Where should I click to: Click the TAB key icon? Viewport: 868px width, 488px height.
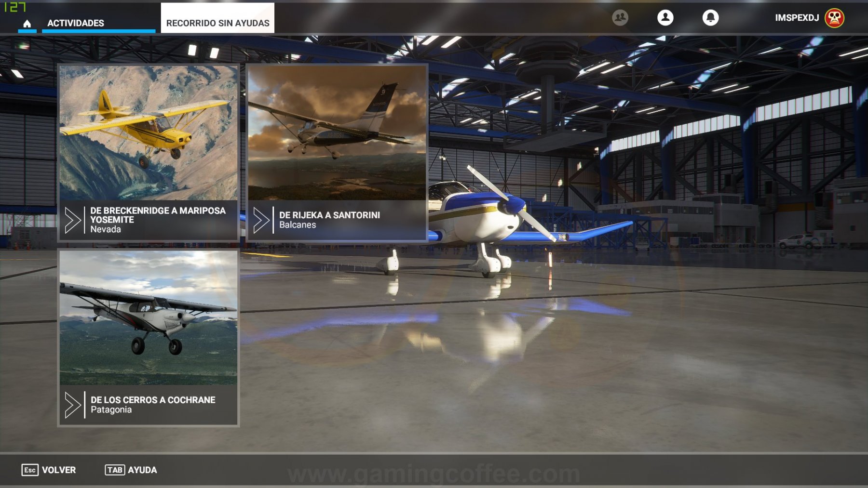click(115, 470)
